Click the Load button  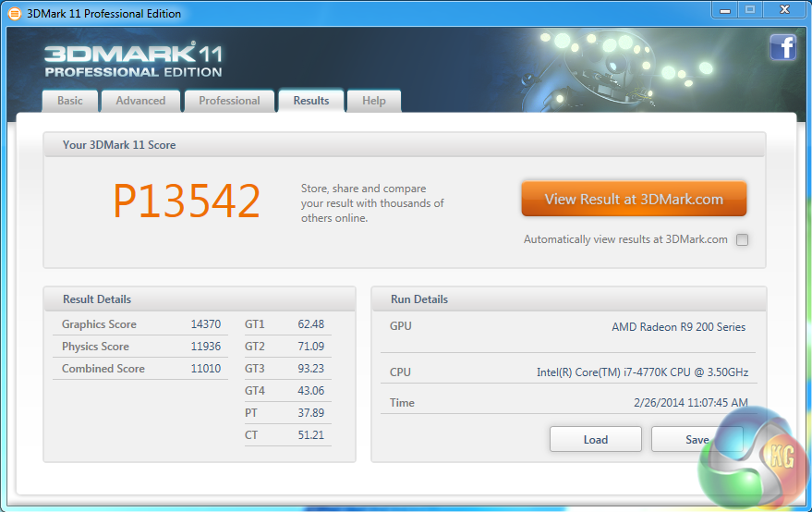click(x=596, y=439)
